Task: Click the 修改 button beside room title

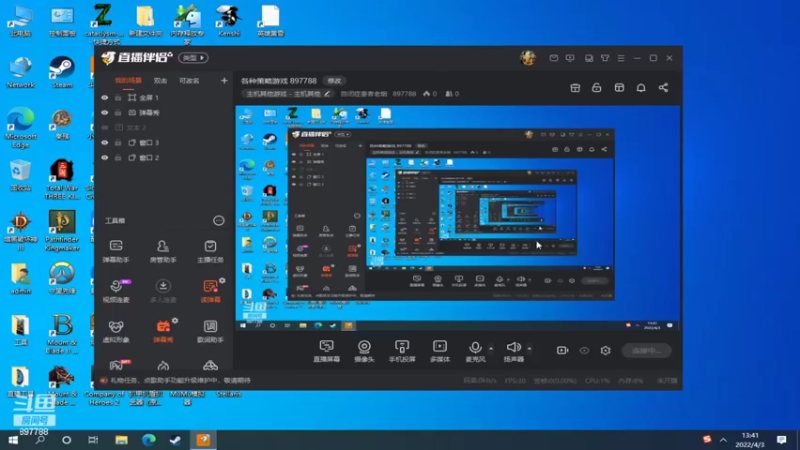Action: pyautogui.click(x=334, y=81)
